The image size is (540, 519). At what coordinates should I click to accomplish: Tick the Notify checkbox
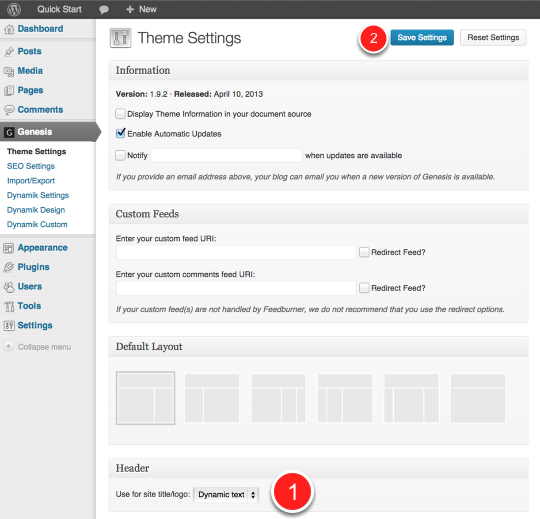click(x=120, y=155)
